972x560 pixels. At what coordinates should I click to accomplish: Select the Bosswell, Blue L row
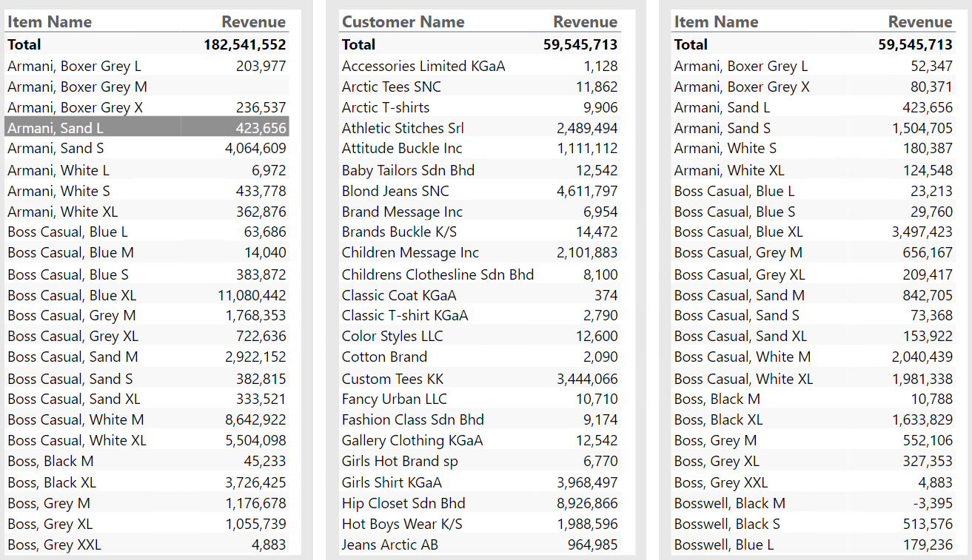pos(814,544)
